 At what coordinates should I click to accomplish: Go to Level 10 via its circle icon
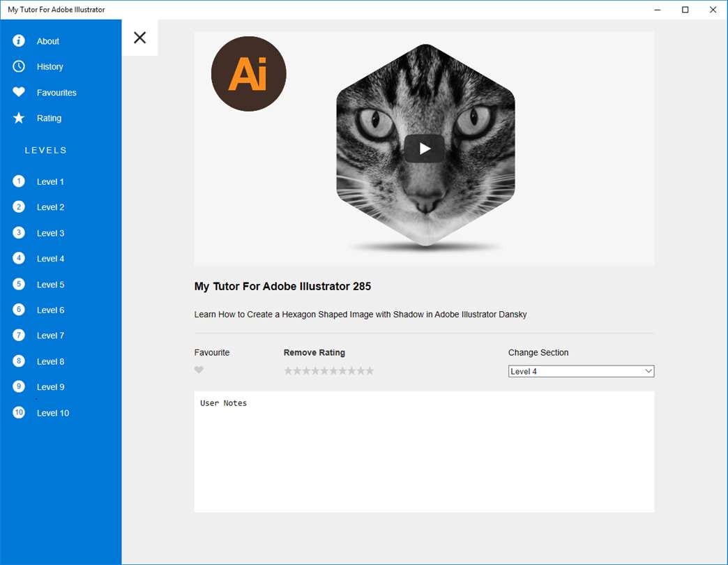(19, 413)
